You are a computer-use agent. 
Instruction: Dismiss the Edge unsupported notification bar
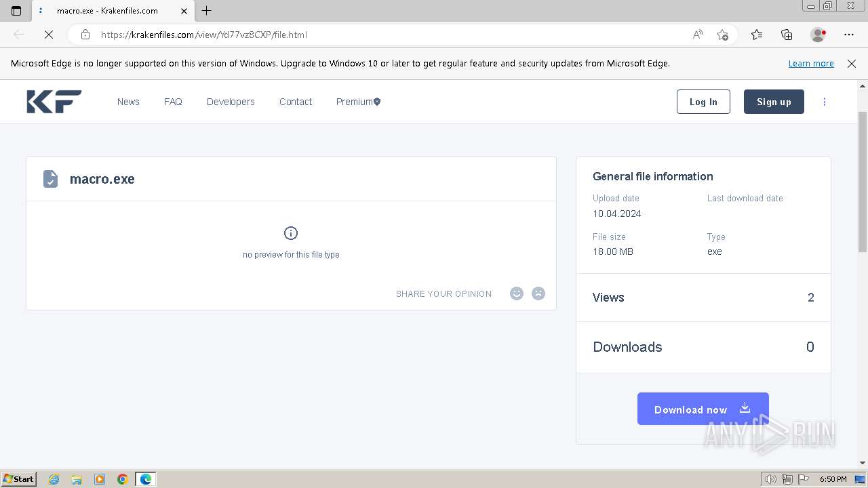point(852,63)
